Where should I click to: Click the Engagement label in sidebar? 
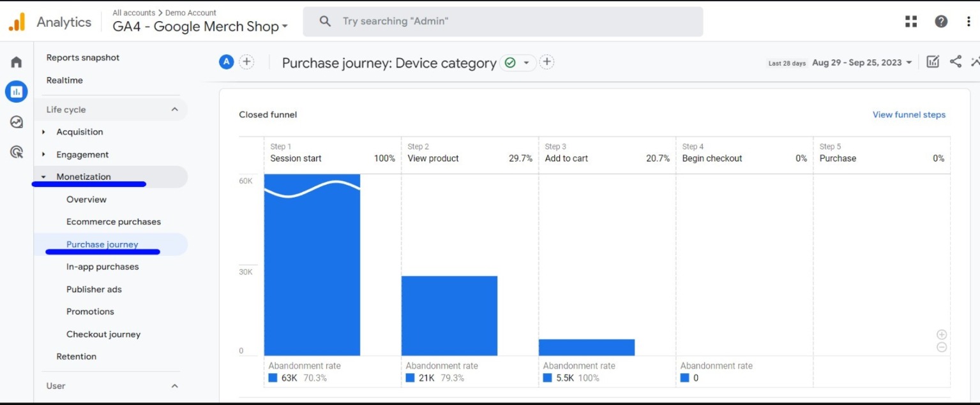tap(82, 154)
